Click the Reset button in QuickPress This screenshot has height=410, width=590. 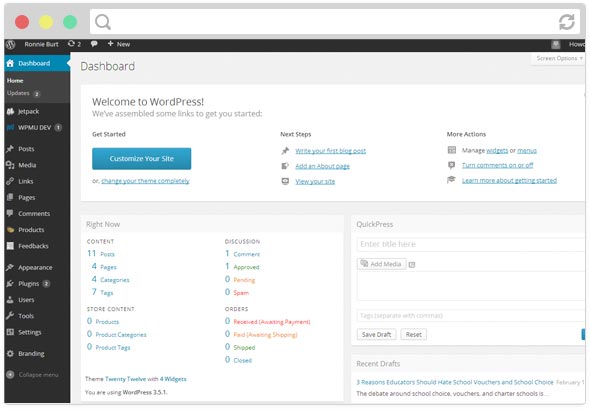pos(414,334)
